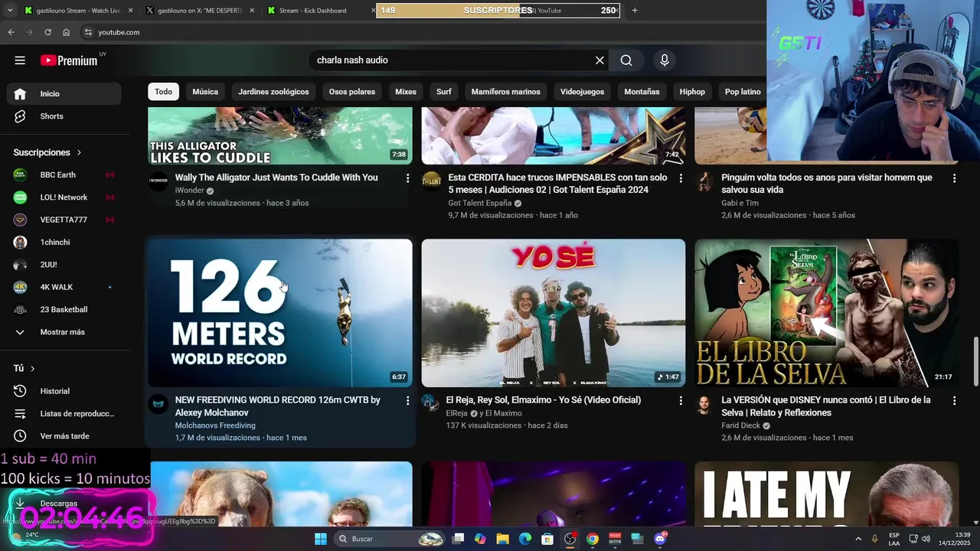Open the ElReja channel link

click(x=456, y=413)
